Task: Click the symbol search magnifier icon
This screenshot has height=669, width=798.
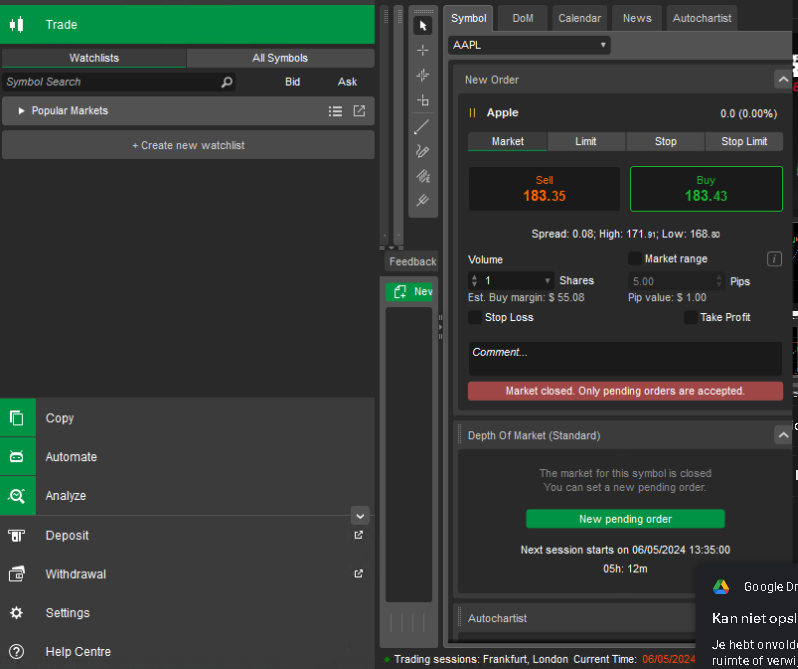Action: (x=227, y=82)
